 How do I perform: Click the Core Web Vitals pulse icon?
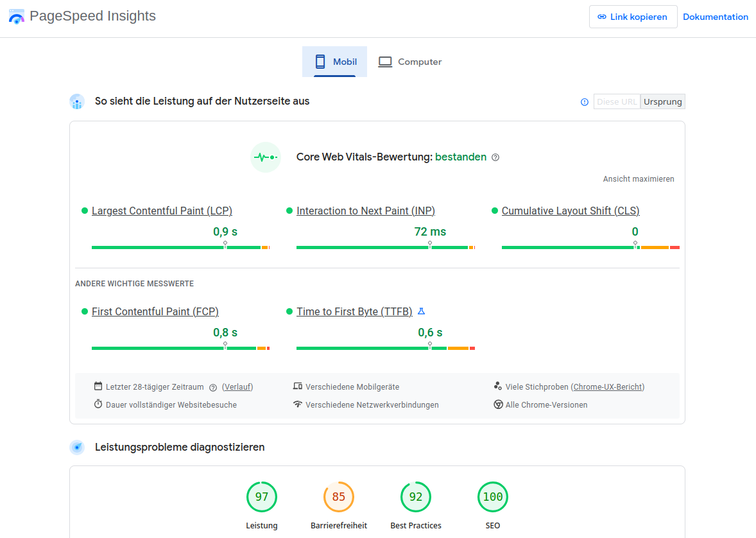coord(266,157)
